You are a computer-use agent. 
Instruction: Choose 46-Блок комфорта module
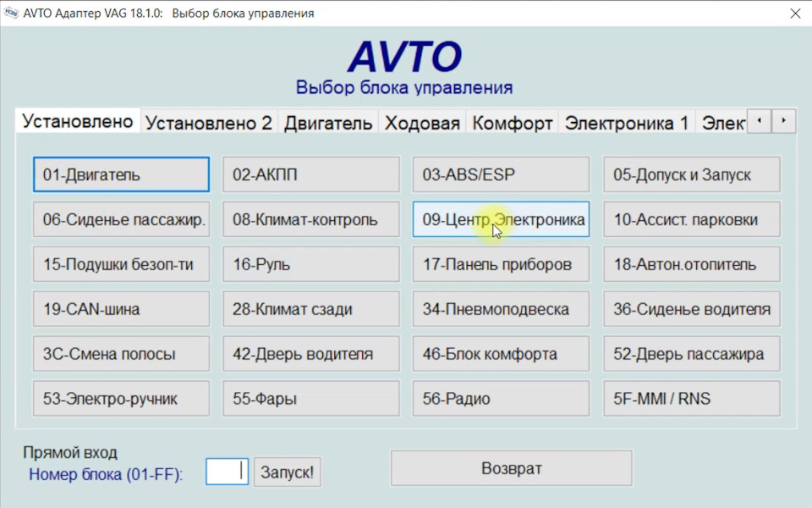(x=501, y=354)
